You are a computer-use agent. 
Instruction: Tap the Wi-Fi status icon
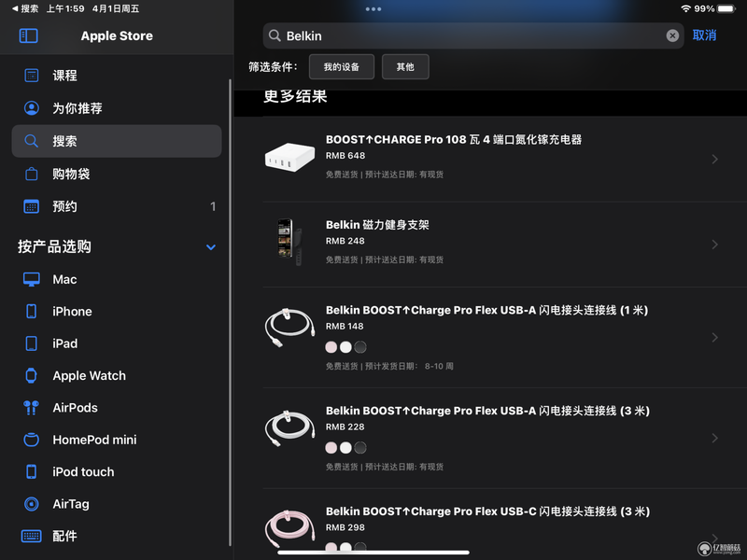coord(685,8)
